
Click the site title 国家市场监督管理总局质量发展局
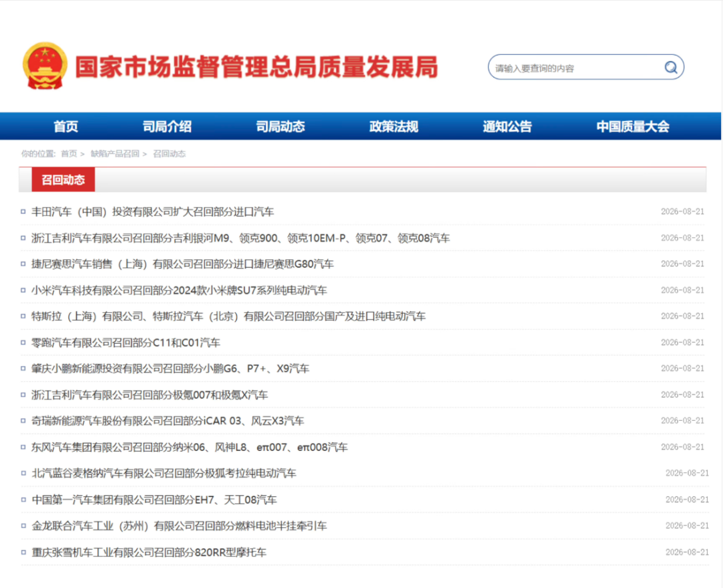(x=256, y=67)
